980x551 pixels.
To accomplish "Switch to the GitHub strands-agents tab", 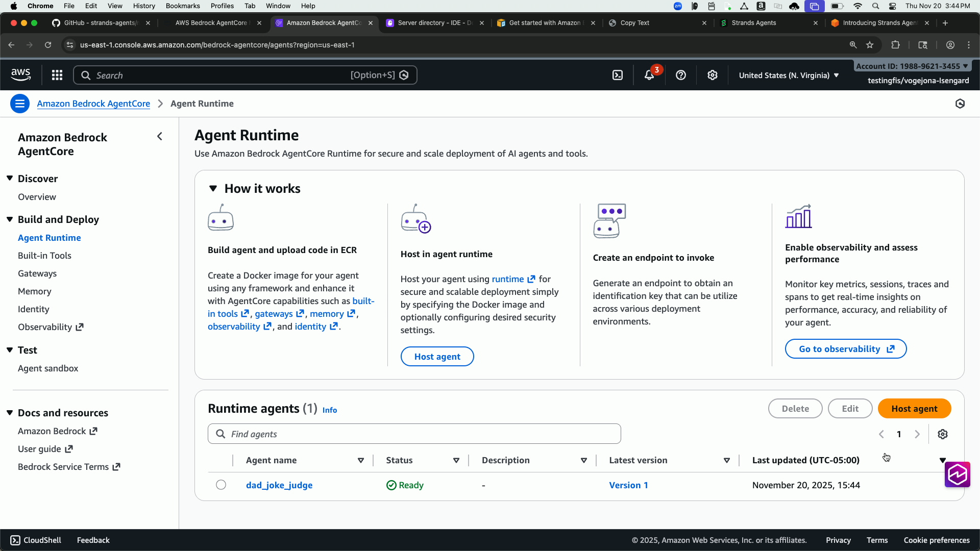I will tap(101, 23).
